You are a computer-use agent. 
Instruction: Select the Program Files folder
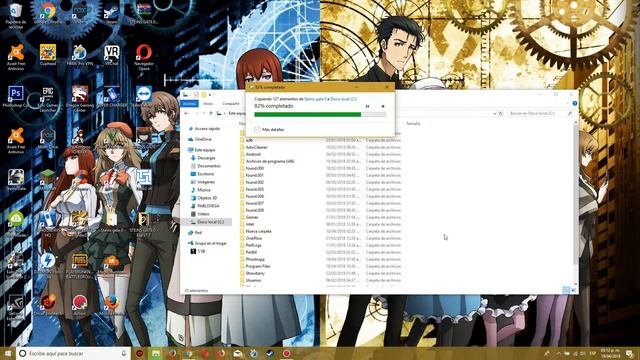(x=258, y=266)
